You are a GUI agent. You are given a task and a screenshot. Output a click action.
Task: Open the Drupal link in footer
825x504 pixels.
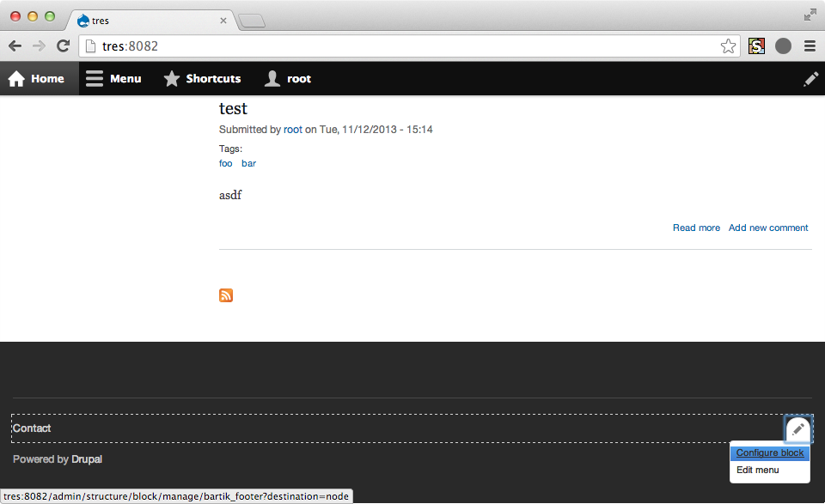87,459
